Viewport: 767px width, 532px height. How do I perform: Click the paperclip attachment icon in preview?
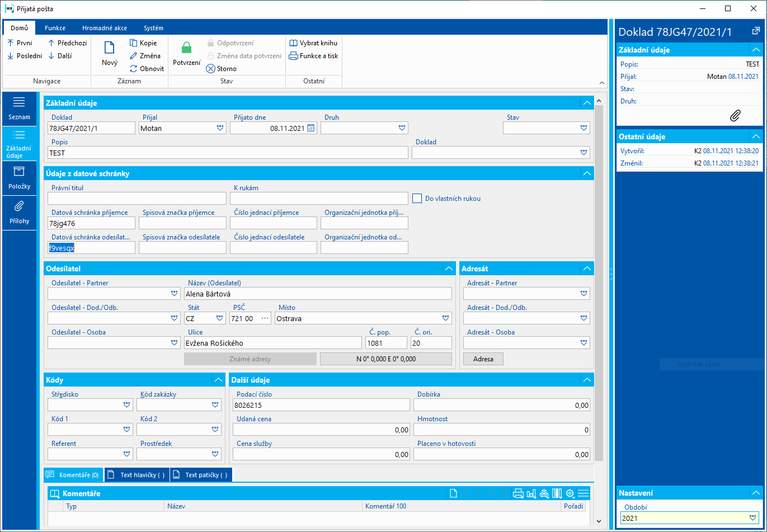[x=735, y=115]
